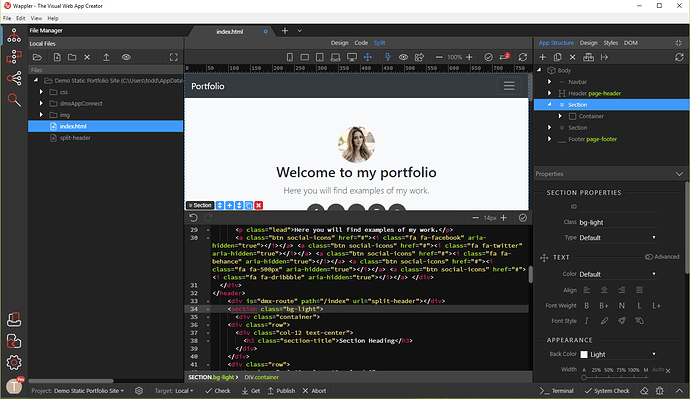Click the Publish button in status bar

[281, 391]
